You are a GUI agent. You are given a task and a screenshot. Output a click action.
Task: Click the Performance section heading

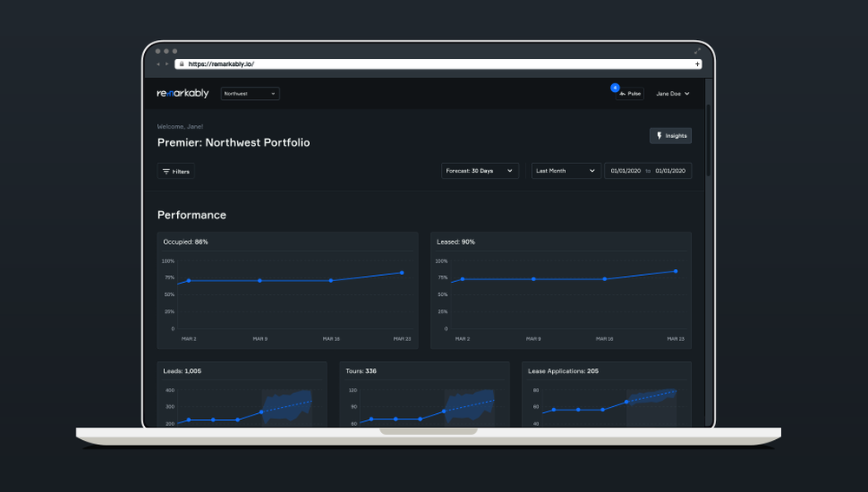point(192,214)
